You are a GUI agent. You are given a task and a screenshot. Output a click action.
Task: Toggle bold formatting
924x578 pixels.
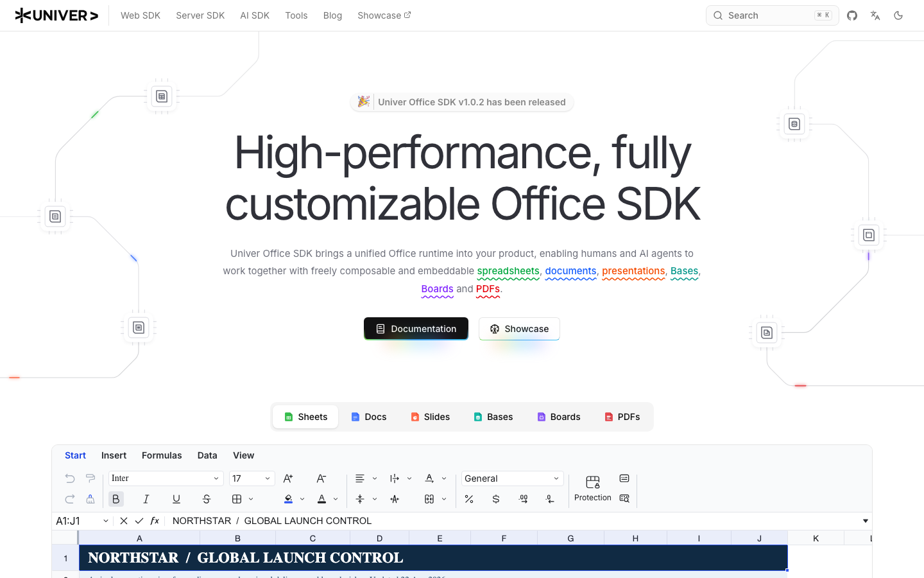116,499
